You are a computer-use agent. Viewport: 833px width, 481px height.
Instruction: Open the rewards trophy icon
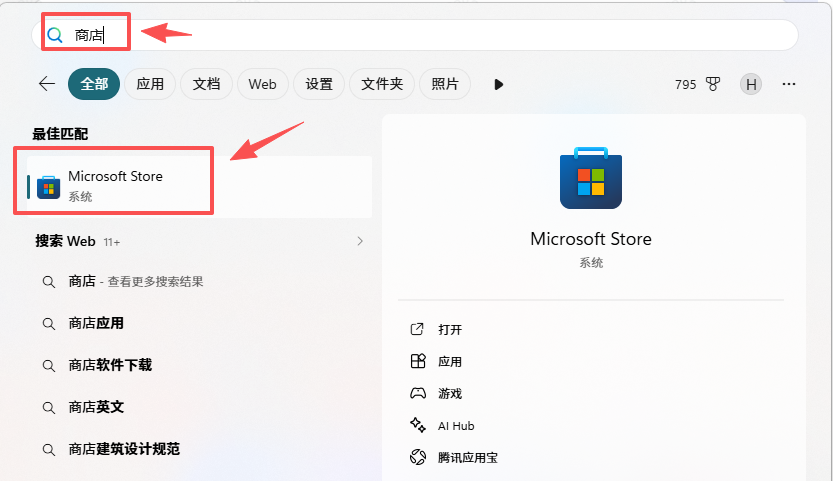[x=713, y=84]
